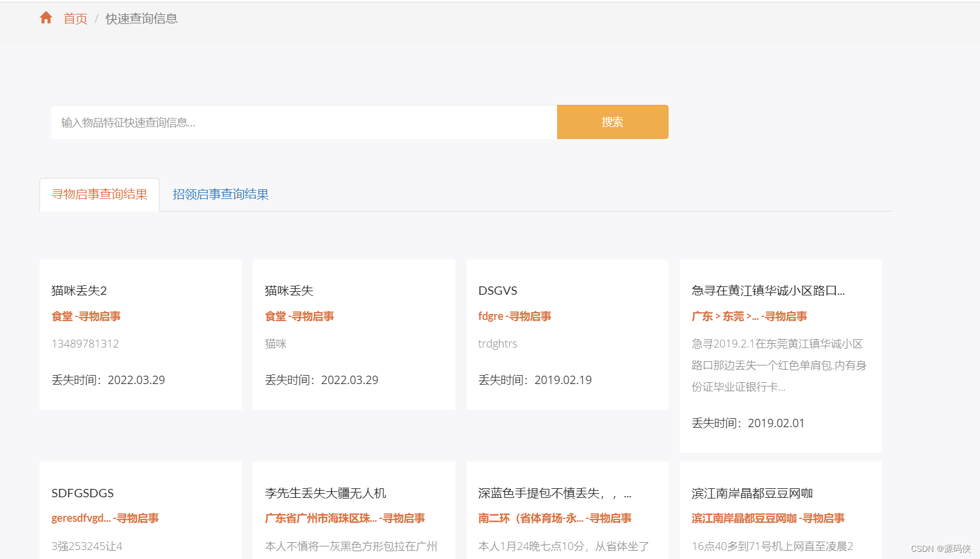The image size is (980, 559).
Task: Click 广东 > 东莞 -寻物启事 link
Action: (749, 316)
